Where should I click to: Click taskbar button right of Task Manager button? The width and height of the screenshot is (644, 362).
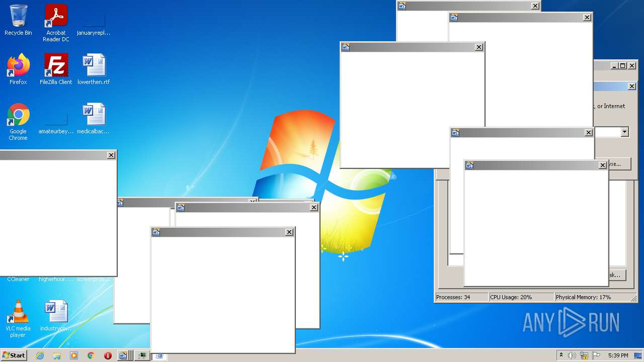tap(159, 356)
